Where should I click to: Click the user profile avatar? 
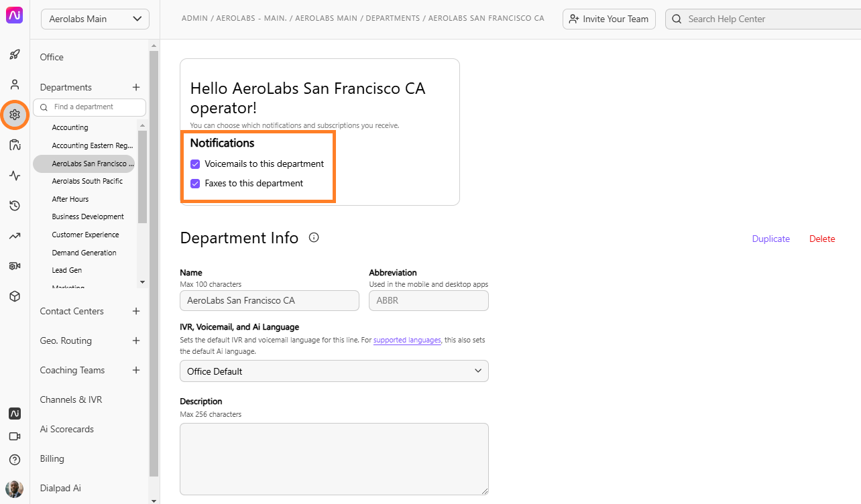pos(15,489)
